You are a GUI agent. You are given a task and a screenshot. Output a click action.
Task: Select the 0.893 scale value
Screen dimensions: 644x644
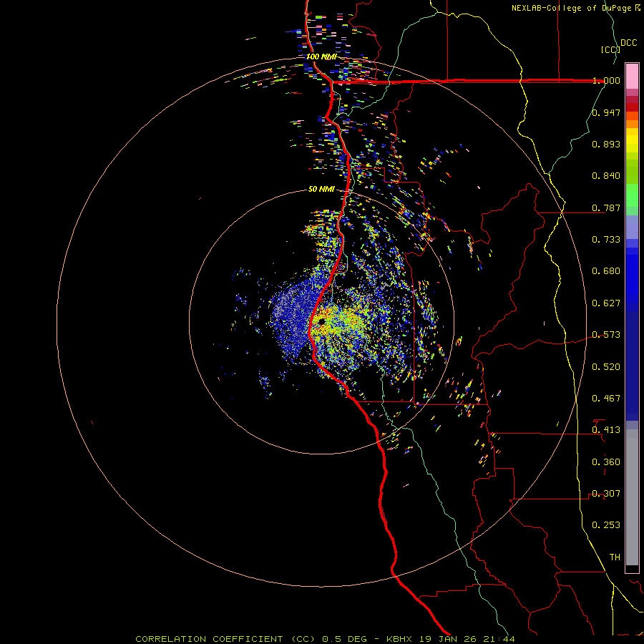click(606, 144)
